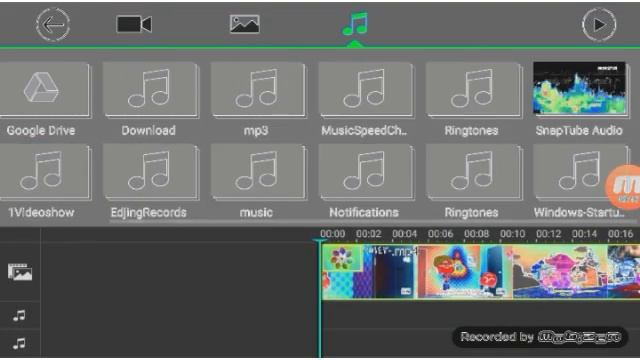The width and height of the screenshot is (640, 360).
Task: Open the Ringtones folder beside Notifications
Action: tap(473, 172)
